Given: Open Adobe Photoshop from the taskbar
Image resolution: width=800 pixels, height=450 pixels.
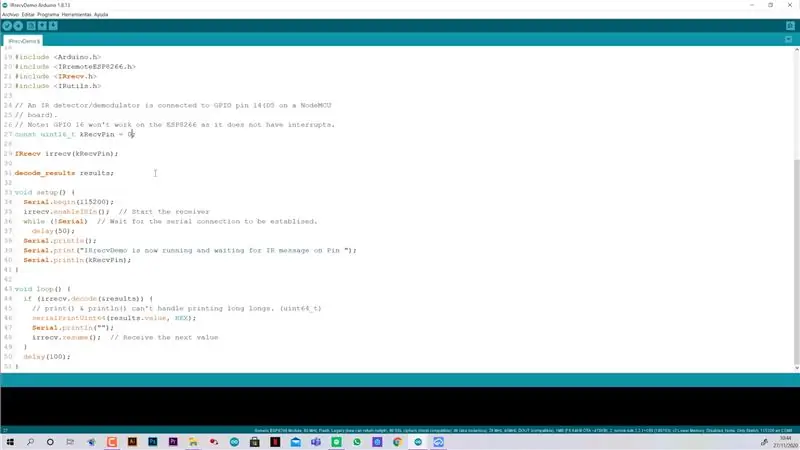Looking at the screenshot, I should (x=153, y=442).
